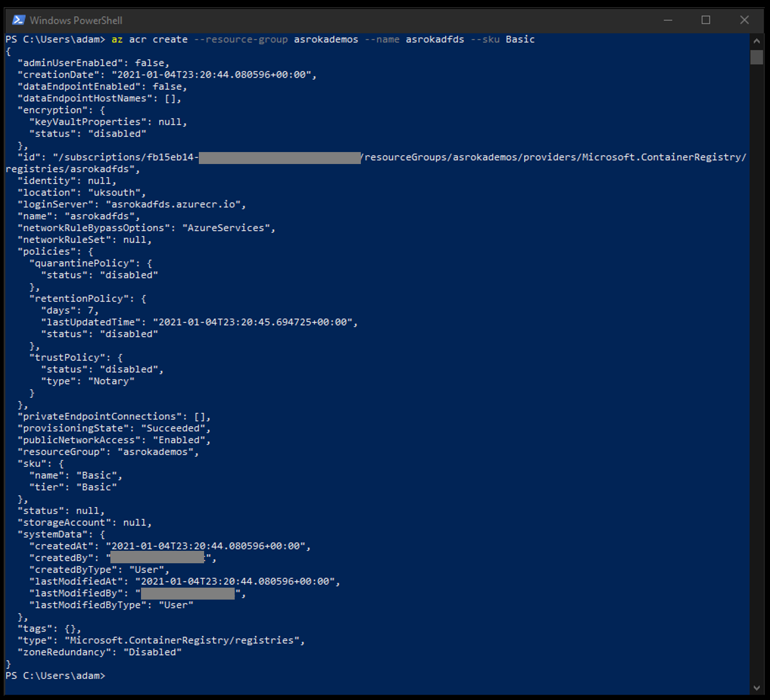Maximize the Windows PowerShell window
The width and height of the screenshot is (770, 700).
(x=706, y=20)
